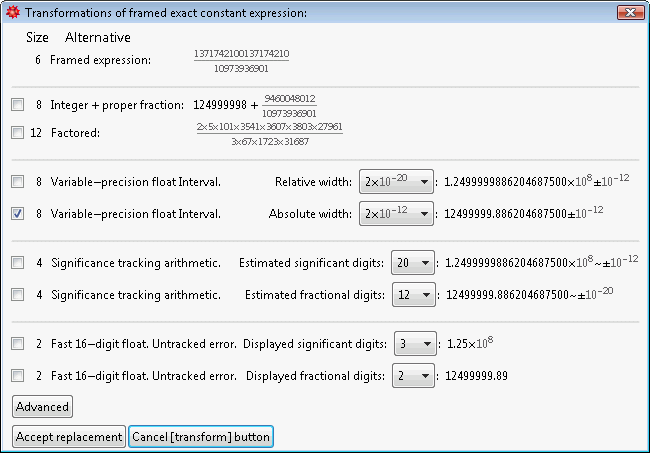Image resolution: width=650 pixels, height=453 pixels.
Task: Click the Factored label text
Action: (x=75, y=133)
